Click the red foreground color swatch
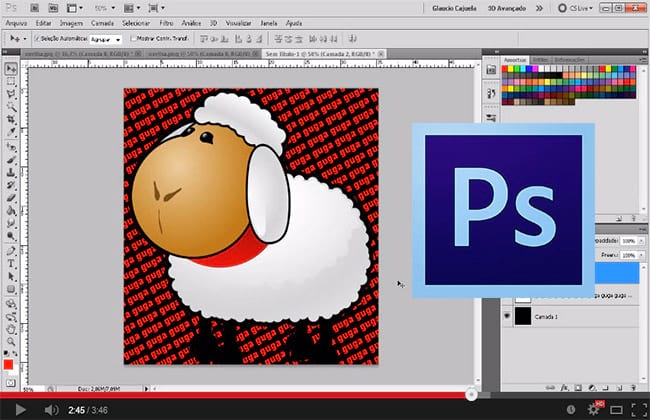Screen dimensions: 650x420 click(x=8, y=364)
